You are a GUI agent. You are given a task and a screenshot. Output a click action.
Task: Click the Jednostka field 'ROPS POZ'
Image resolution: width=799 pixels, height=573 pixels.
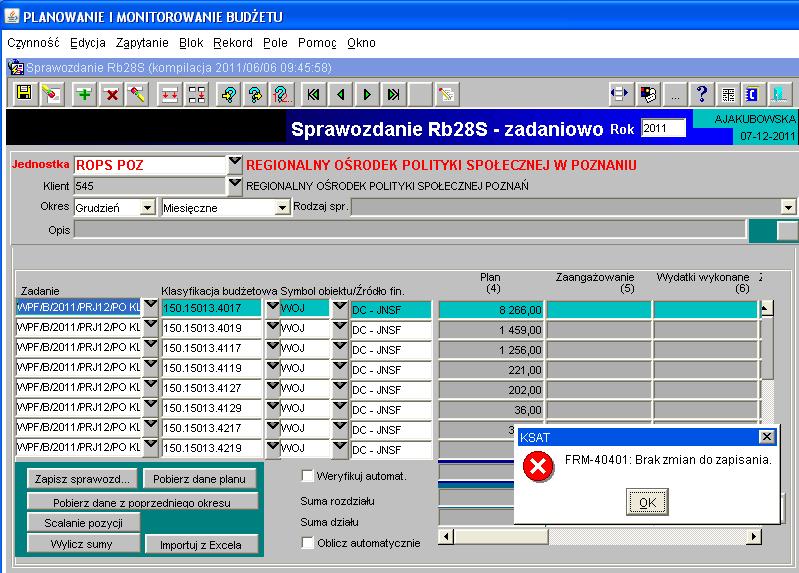(150, 165)
